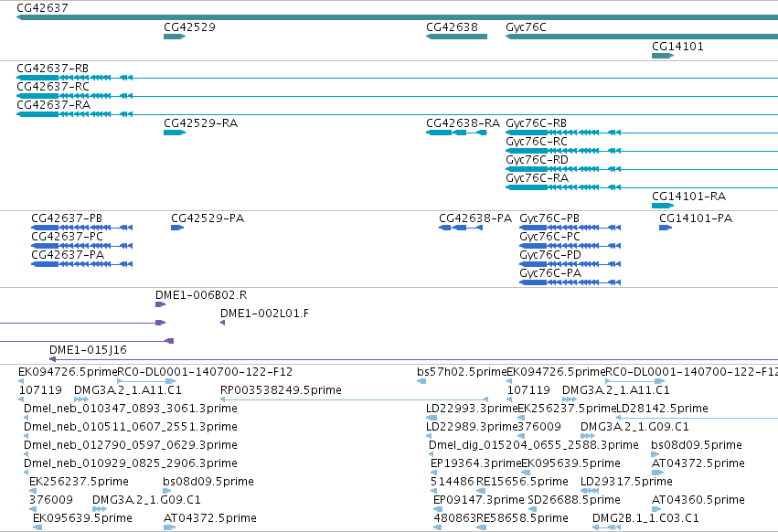The image size is (778, 532).
Task: Click the CG42638-PA protein label
Action: 475,218
